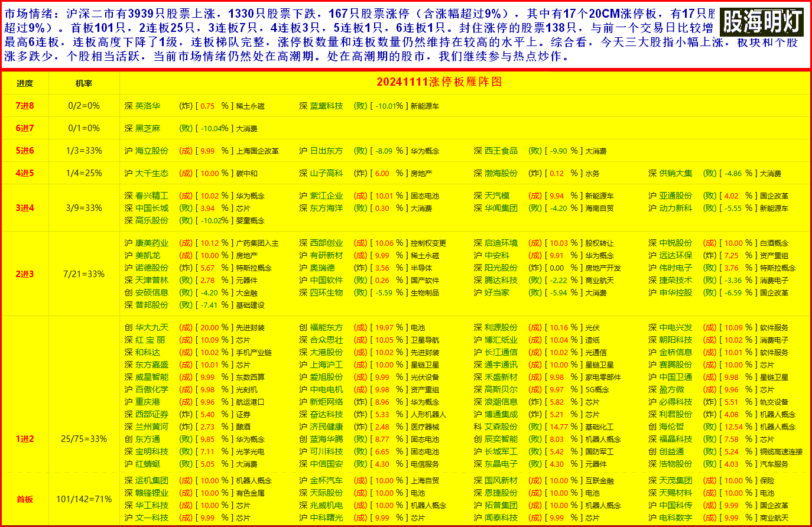
Task: Click stock name 英洛华
Action: 148,106
